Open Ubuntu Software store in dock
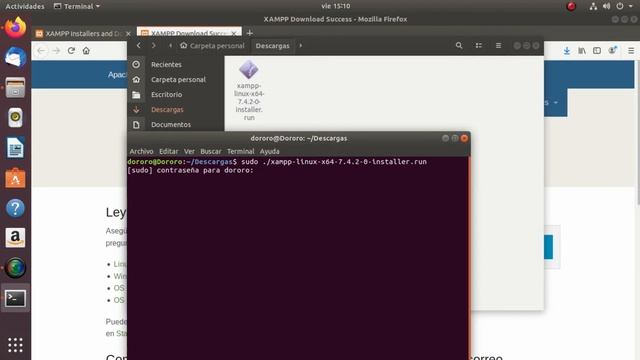640x360 pixels. [x=15, y=178]
